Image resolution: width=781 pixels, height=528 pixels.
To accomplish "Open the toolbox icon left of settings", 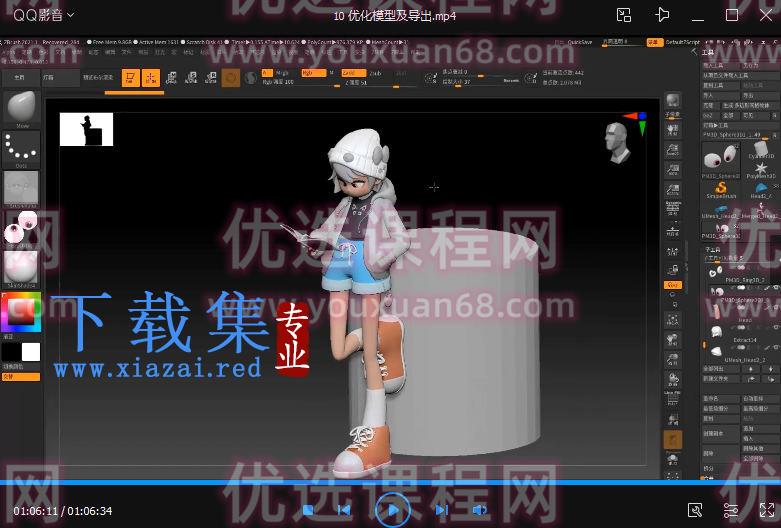I will pyautogui.click(x=695, y=510).
